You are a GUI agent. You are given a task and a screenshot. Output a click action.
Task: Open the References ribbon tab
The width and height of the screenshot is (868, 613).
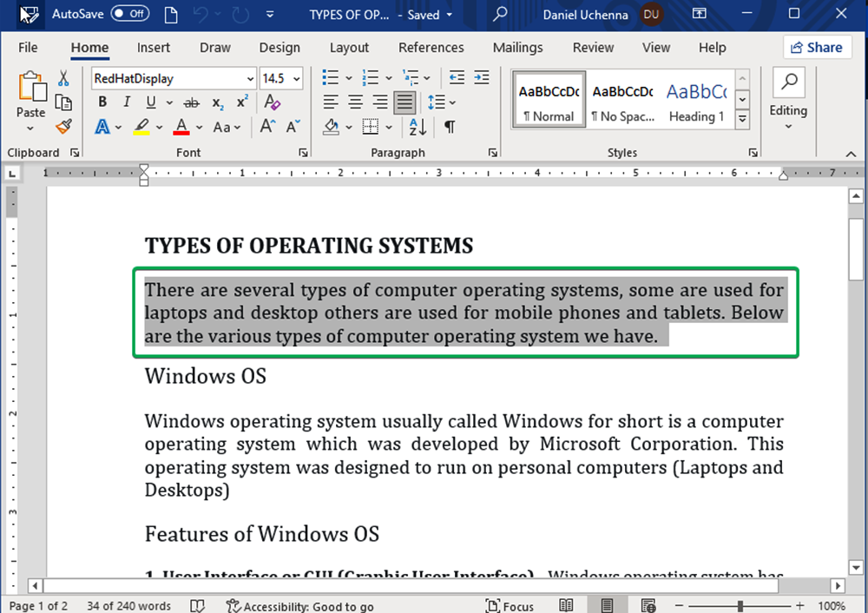click(431, 48)
